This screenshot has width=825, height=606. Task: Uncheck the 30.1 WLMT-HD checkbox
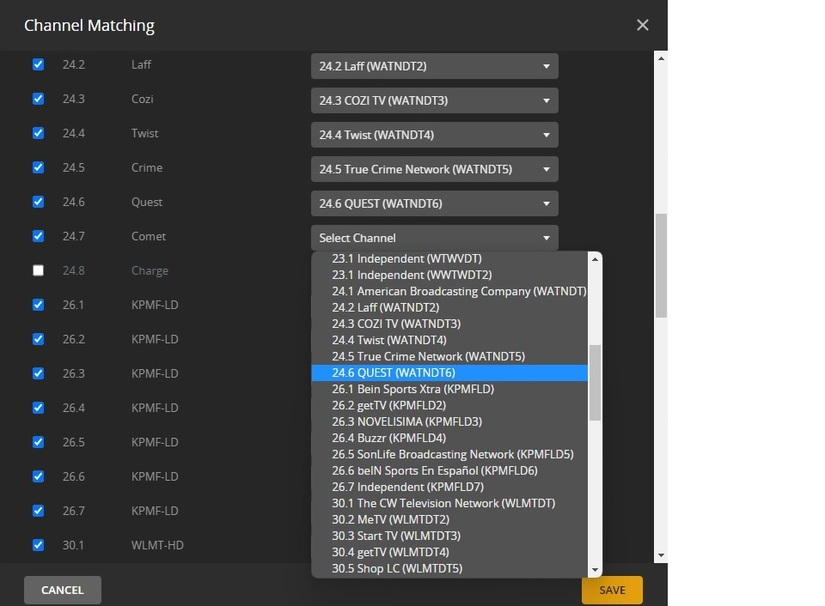tap(38, 545)
